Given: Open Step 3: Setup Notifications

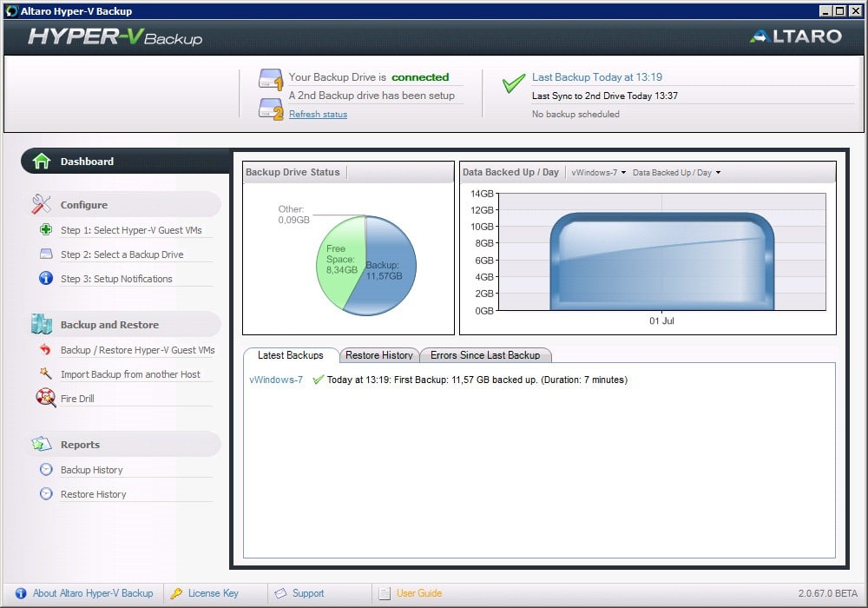Looking at the screenshot, I should tap(116, 279).
